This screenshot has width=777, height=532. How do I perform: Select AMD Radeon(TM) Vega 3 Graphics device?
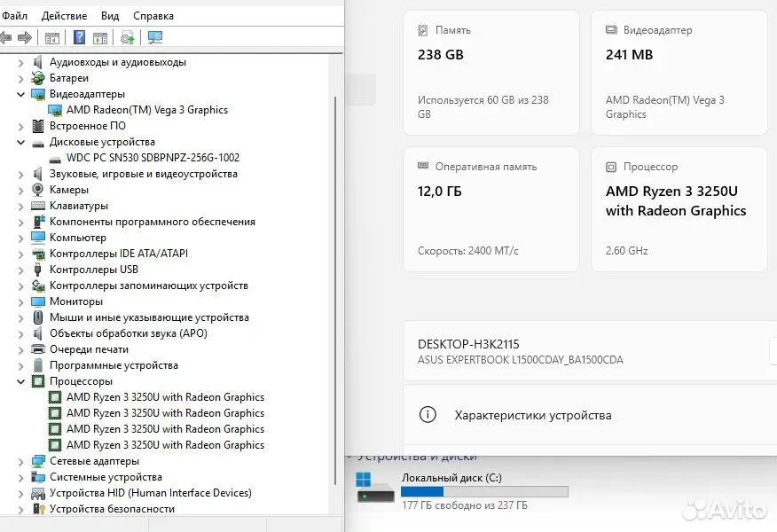pos(147,110)
